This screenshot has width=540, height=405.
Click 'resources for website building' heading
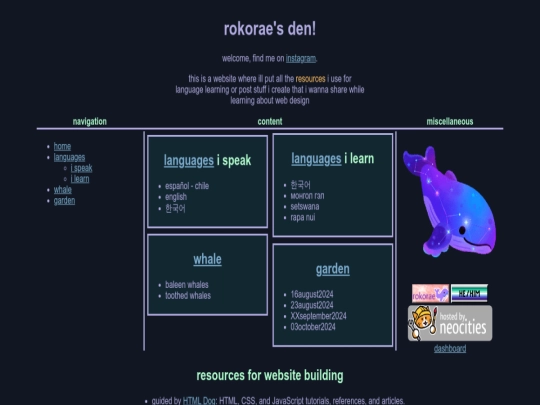click(x=270, y=375)
